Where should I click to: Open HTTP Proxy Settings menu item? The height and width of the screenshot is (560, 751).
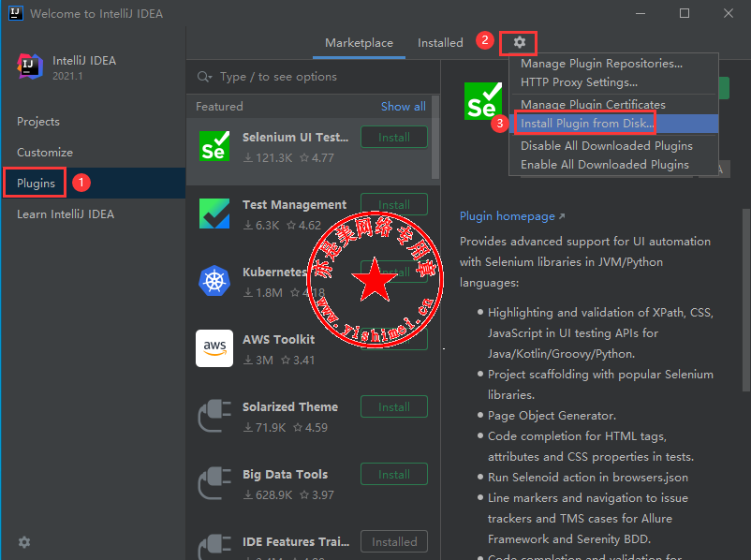(x=613, y=81)
